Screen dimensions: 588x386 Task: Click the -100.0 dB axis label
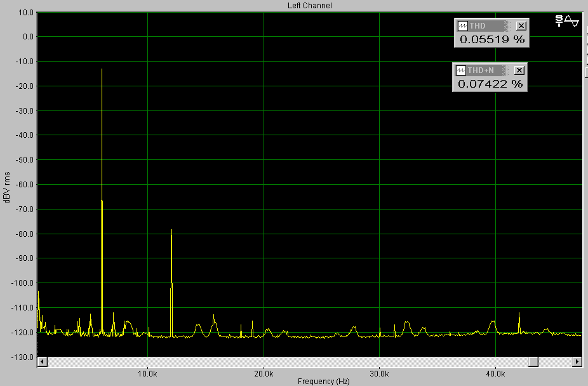point(23,283)
